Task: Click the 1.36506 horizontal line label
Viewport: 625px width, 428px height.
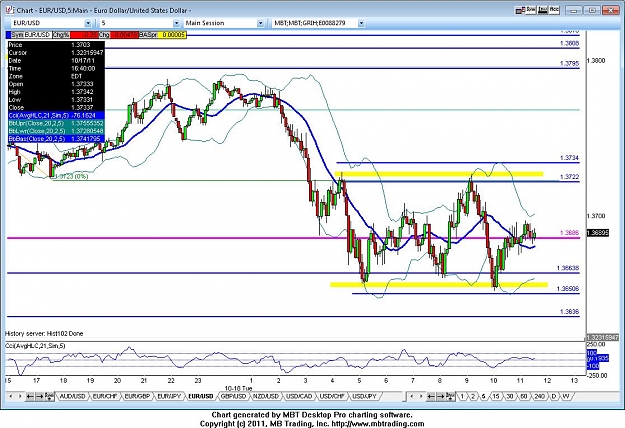Action: [568, 289]
